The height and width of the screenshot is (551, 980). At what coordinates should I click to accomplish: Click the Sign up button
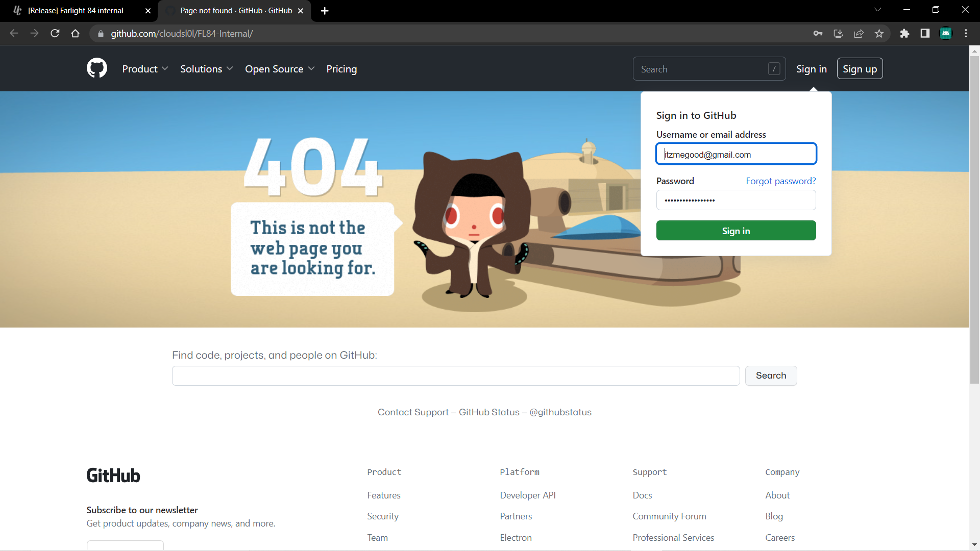tap(860, 69)
